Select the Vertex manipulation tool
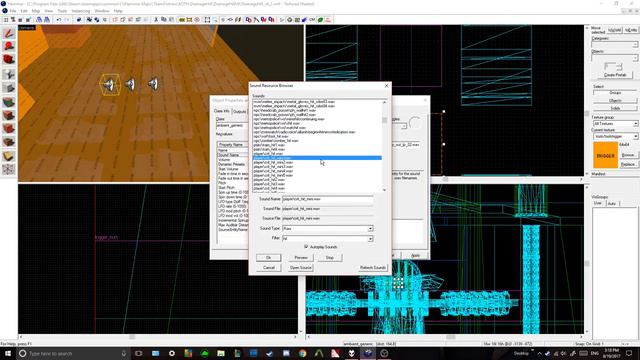Screen dimensions: 640x360 [9, 169]
